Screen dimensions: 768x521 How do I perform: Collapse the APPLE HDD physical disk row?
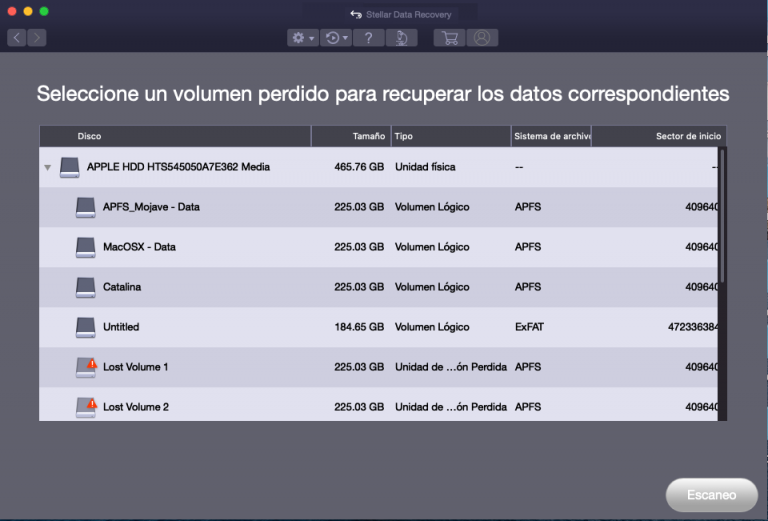click(48, 167)
